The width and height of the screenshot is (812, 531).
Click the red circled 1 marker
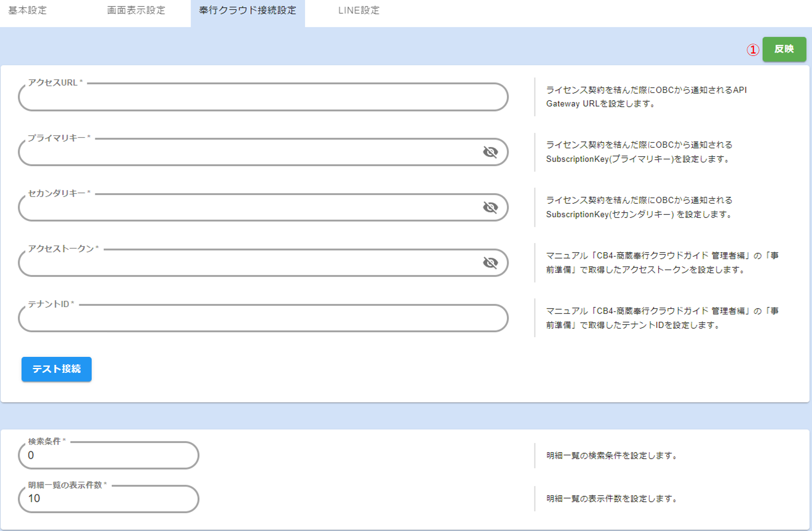pyautogui.click(x=753, y=50)
